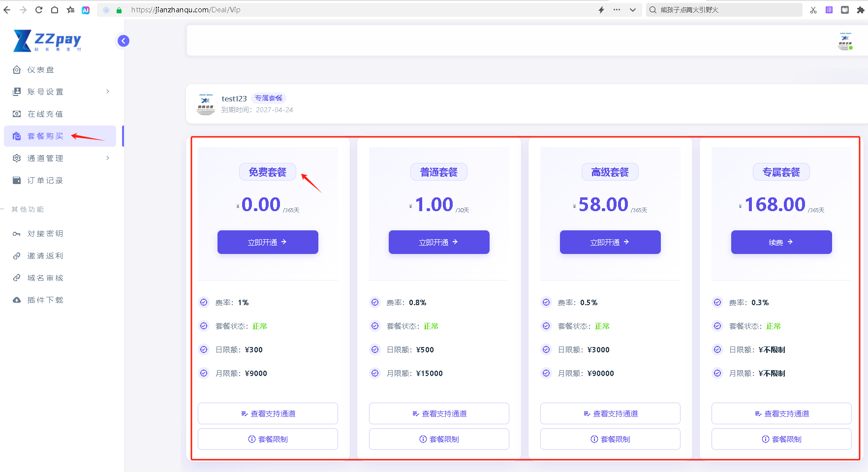
Task: Open the three-dots more menu in address bar
Action: pyautogui.click(x=617, y=10)
